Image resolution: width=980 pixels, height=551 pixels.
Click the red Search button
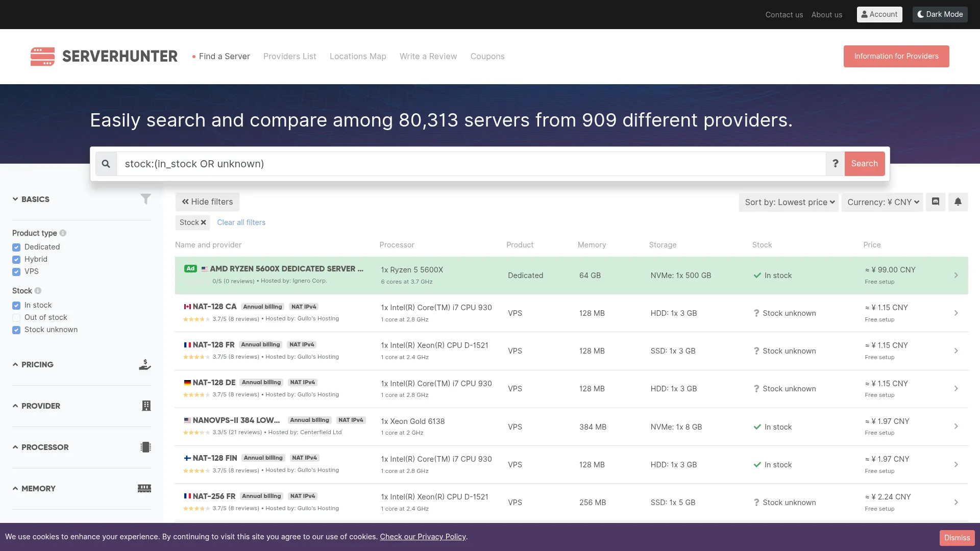(865, 164)
